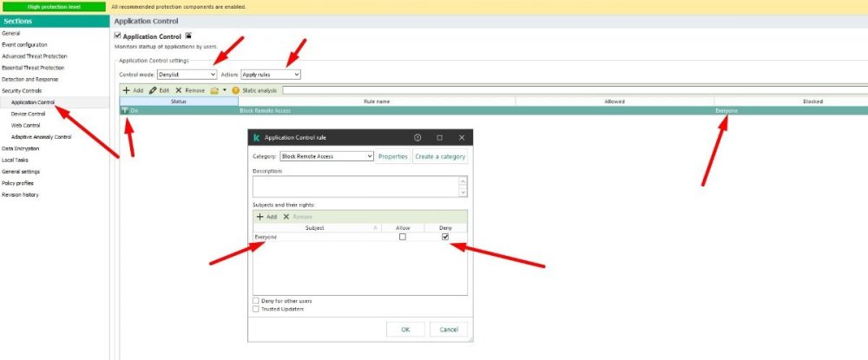Click the Remove X button in rules toolbar
The width and height of the screenshot is (868, 360).
(x=190, y=90)
